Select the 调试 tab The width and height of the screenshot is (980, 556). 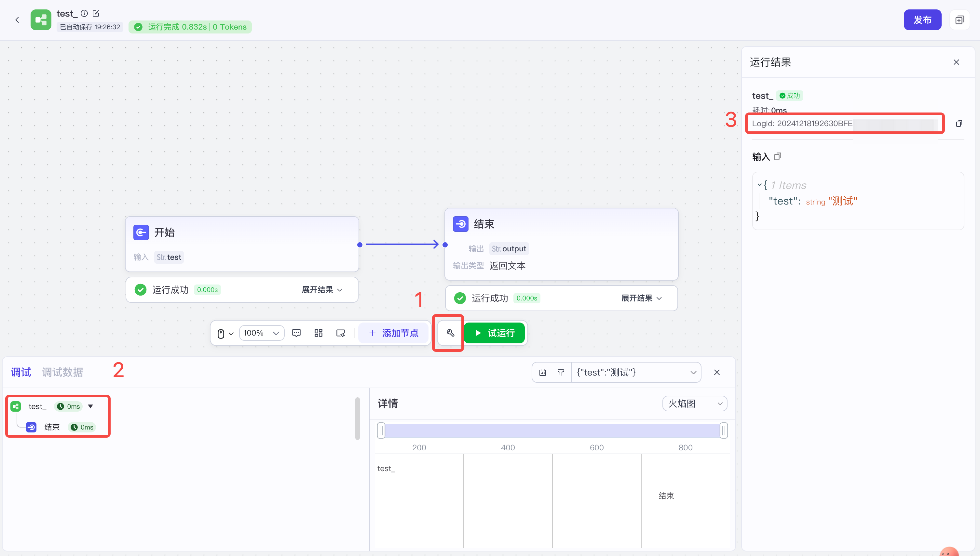tap(20, 372)
